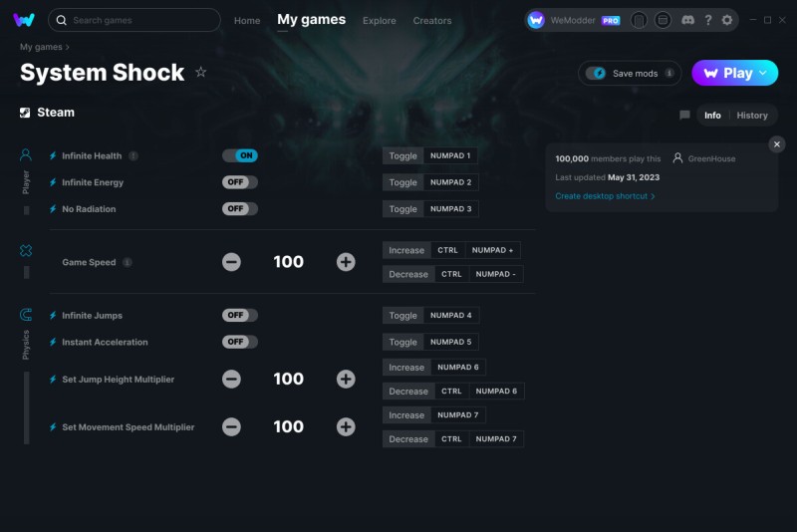This screenshot has width=797, height=532.
Task: Click the Search games input field
Action: click(x=134, y=20)
